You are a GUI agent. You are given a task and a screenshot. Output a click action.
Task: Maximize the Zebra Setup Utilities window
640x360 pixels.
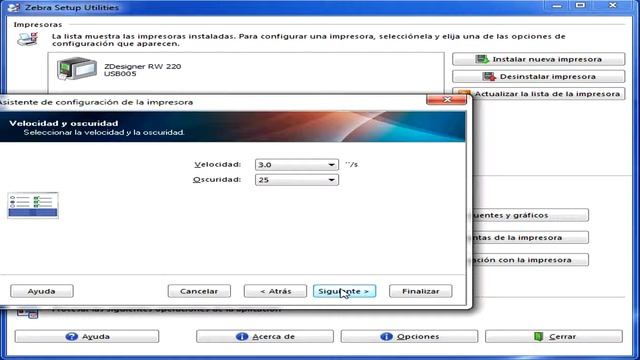[580, 6]
